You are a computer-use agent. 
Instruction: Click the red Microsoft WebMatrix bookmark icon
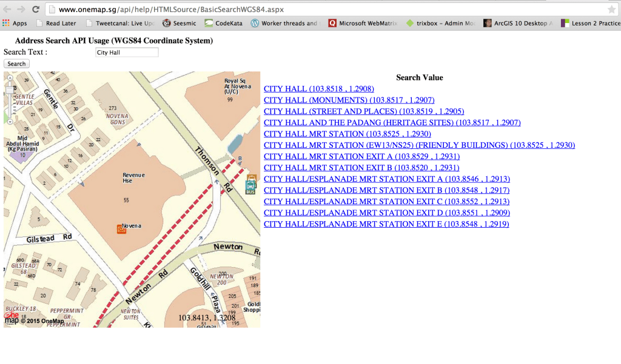click(x=332, y=23)
